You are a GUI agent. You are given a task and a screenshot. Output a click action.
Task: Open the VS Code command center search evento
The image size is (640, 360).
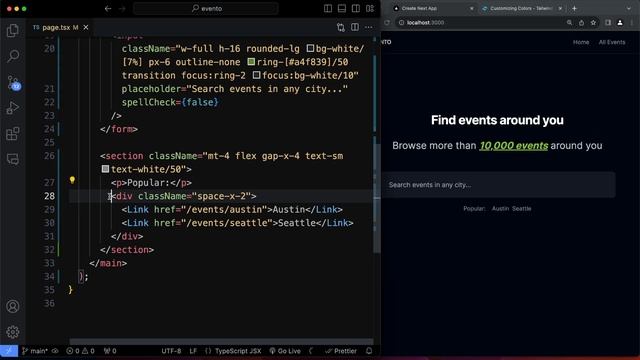(x=206, y=9)
